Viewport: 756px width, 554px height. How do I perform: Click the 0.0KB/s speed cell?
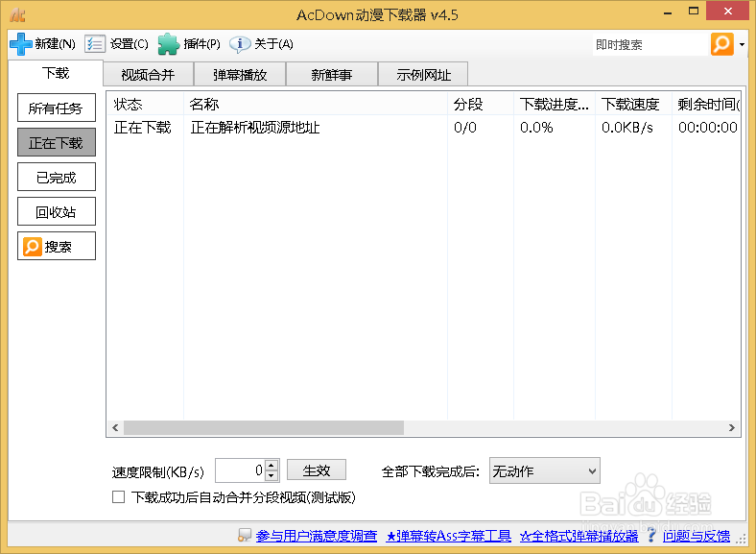tap(627, 128)
